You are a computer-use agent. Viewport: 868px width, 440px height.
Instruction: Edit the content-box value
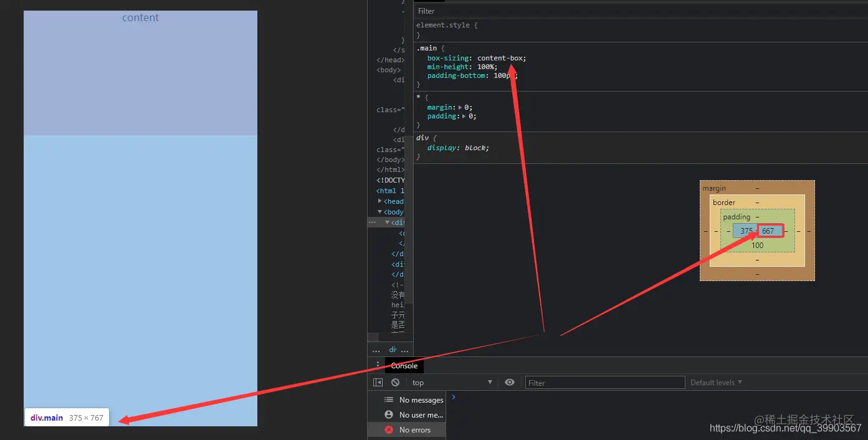(501, 58)
